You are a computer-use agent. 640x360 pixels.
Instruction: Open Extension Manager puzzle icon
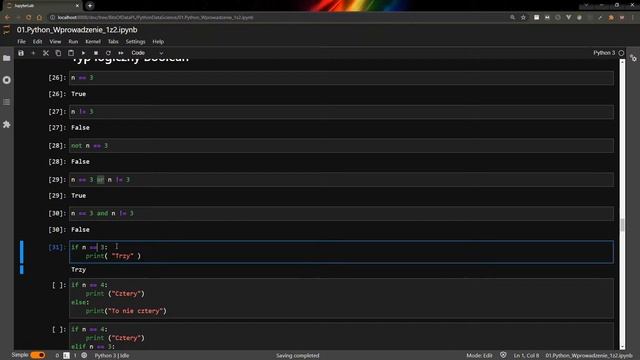click(7, 124)
